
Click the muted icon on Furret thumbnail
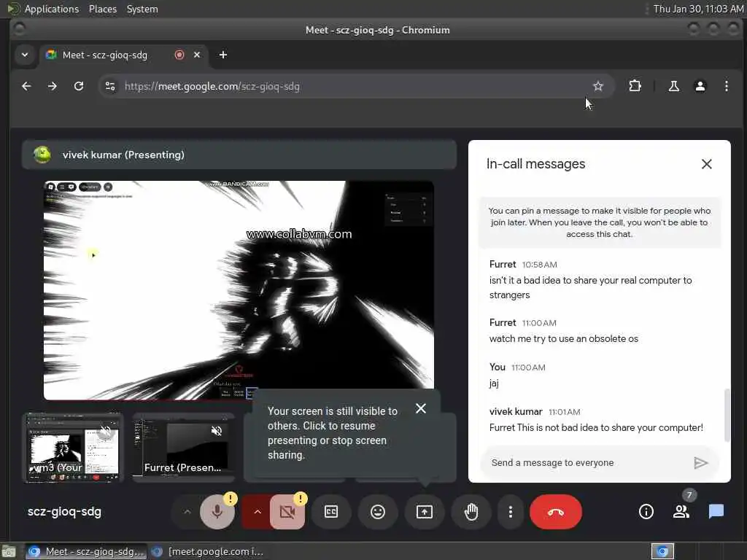coord(216,431)
